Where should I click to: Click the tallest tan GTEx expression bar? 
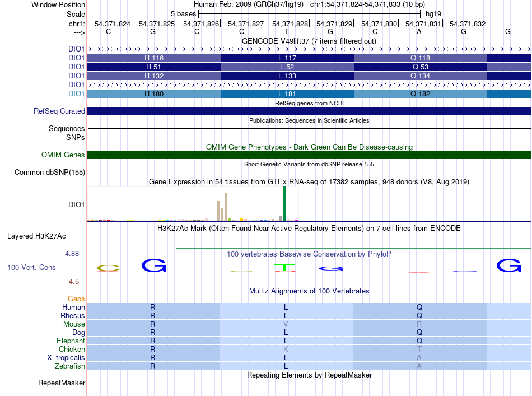coord(226,207)
